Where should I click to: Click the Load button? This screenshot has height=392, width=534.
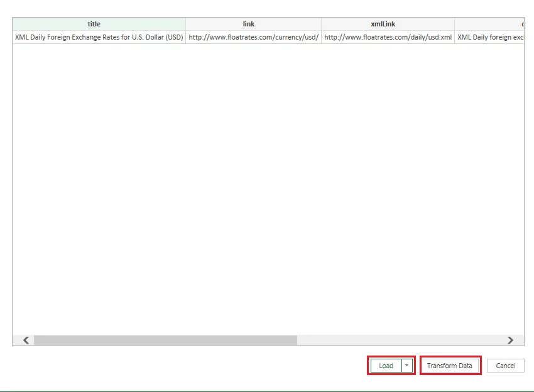pos(386,365)
